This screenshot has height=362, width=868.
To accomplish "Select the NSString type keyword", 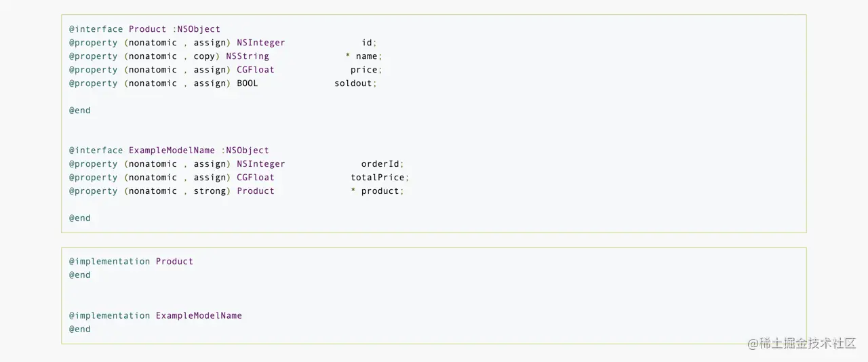I will point(248,56).
